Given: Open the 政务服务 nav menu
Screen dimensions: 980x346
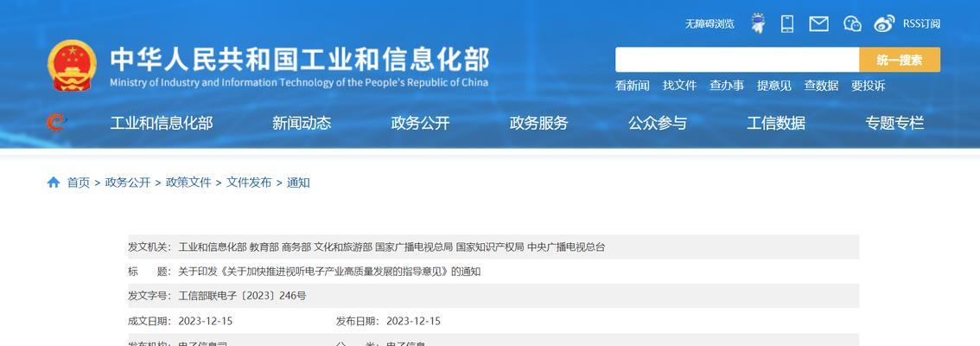Looking at the screenshot, I should coord(538,123).
